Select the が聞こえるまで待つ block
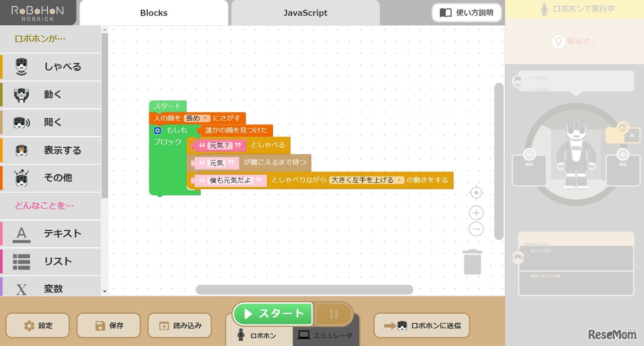644x346 pixels. coord(275,162)
